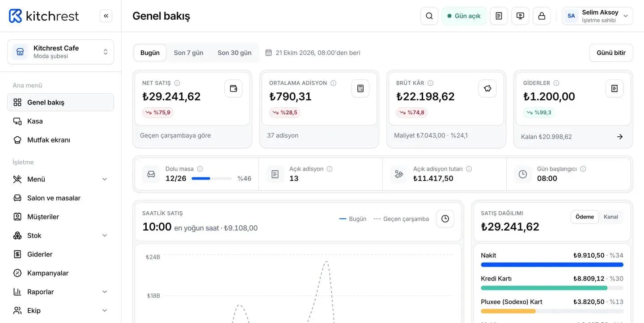Toggle Bugün series in chart legend
Viewport: 644px width, 323px height.
click(353, 219)
